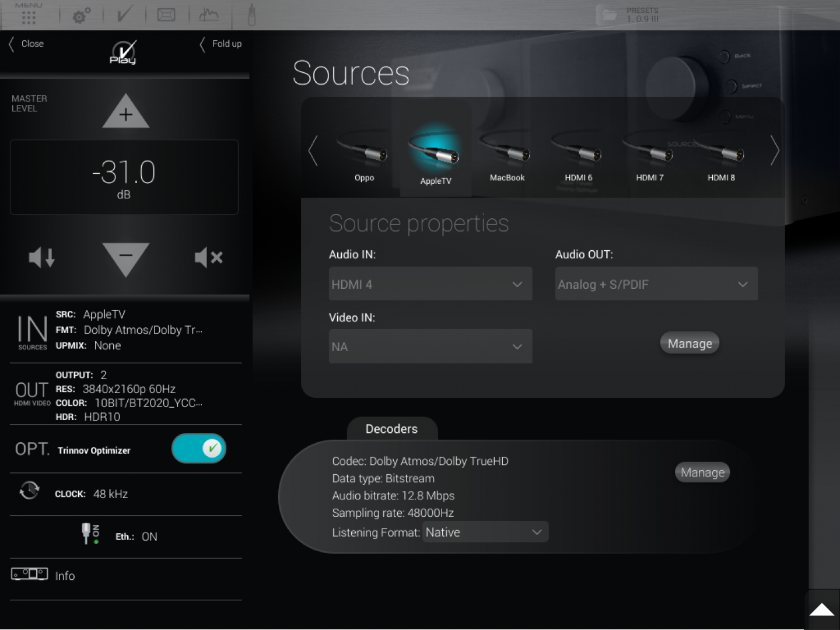This screenshot has width=840, height=630.
Task: Click Audio bitrate 12.8 Mbps line
Action: pyautogui.click(x=393, y=496)
